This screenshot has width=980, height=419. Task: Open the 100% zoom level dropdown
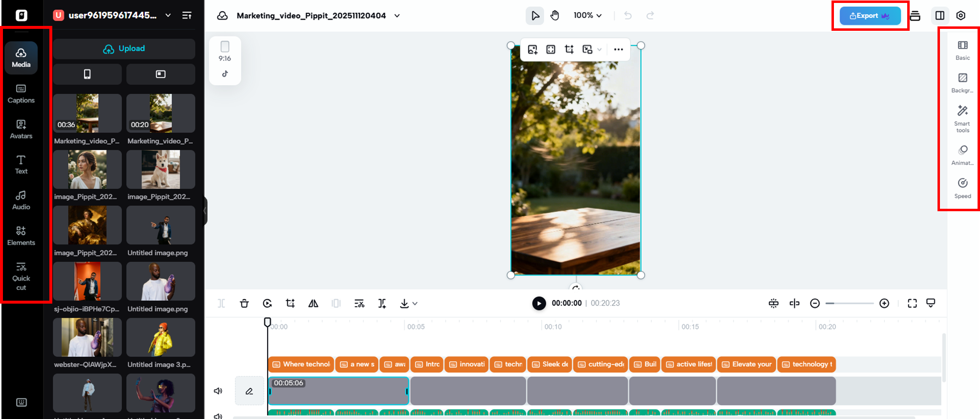[588, 16]
